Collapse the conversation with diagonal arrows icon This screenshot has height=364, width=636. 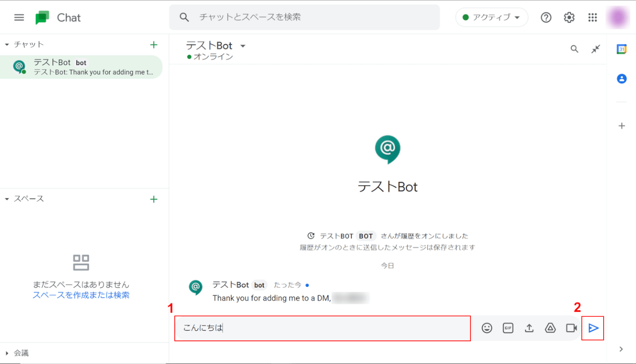(x=596, y=49)
